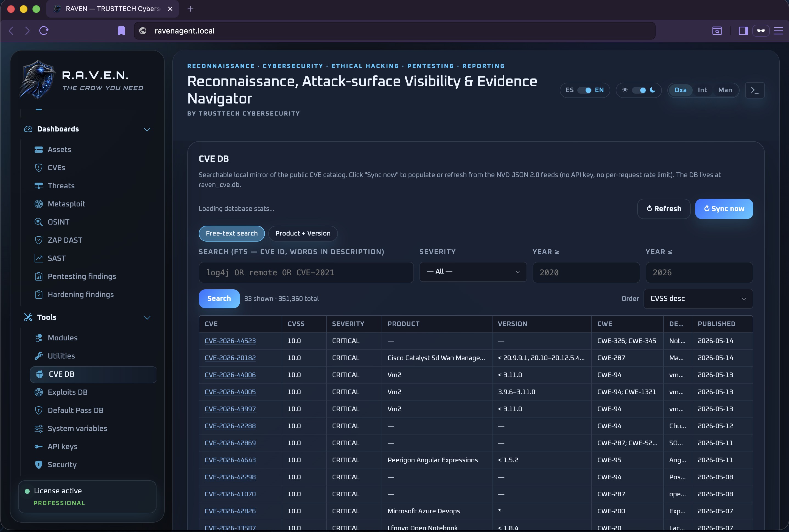Toggle the light/dark theme switch

[x=639, y=90]
